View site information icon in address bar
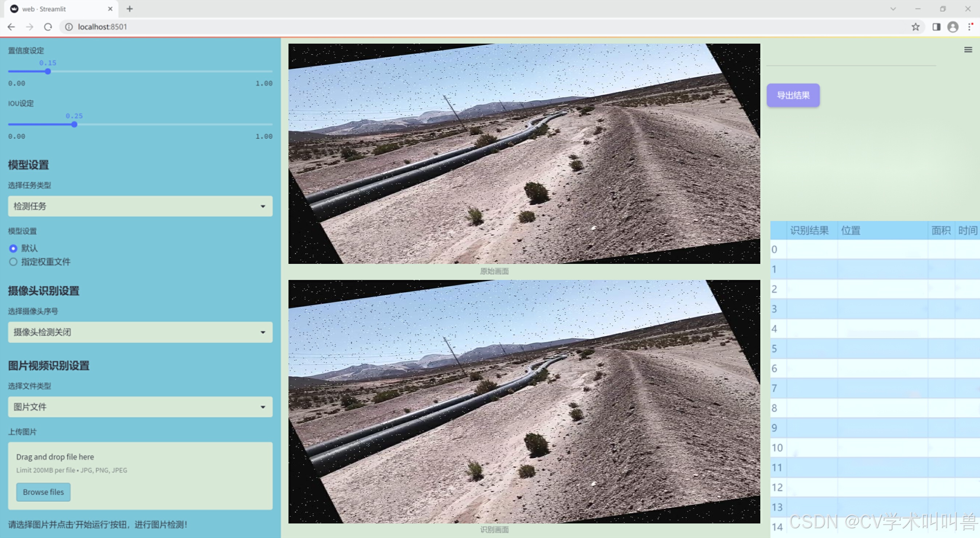The height and width of the screenshot is (538, 980). click(69, 27)
